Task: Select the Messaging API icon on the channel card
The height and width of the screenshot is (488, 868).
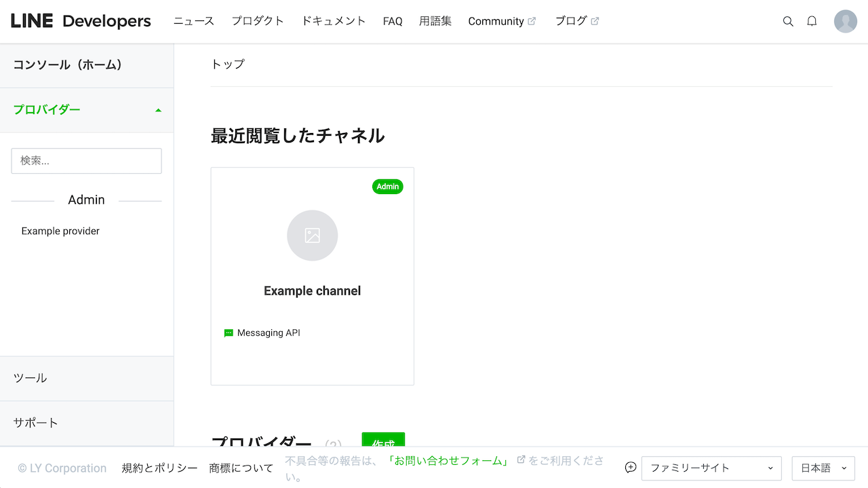Action: [229, 333]
